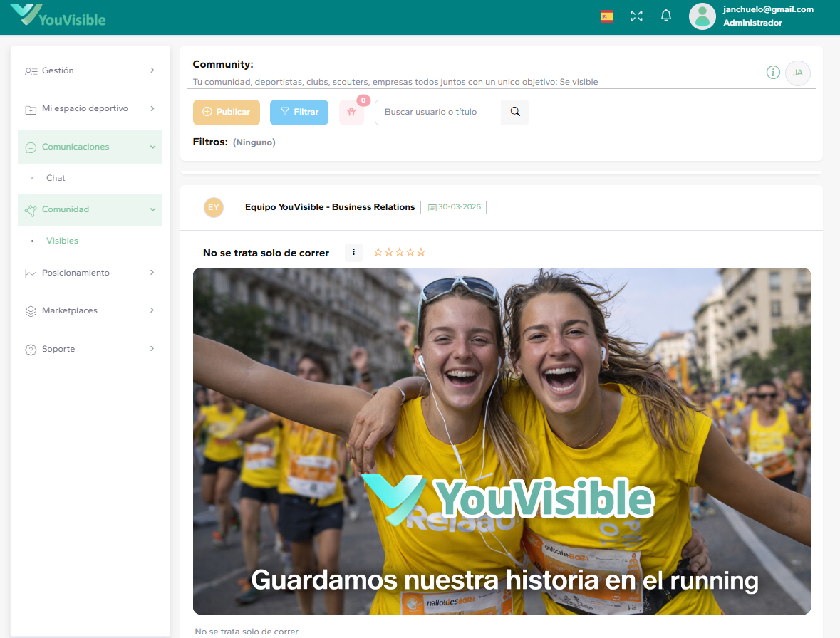This screenshot has width=840, height=638.
Task: Click the search magnifier icon
Action: pos(514,112)
